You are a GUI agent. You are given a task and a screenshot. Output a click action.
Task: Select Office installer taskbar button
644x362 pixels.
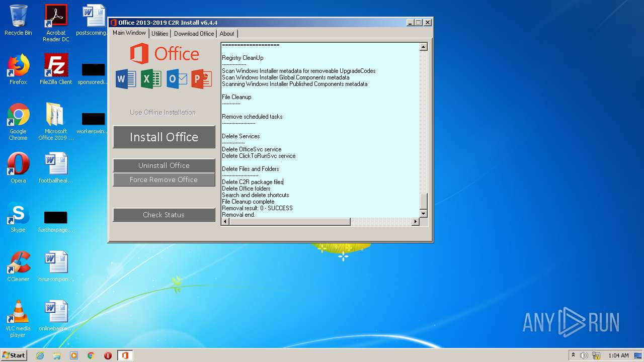click(125, 355)
